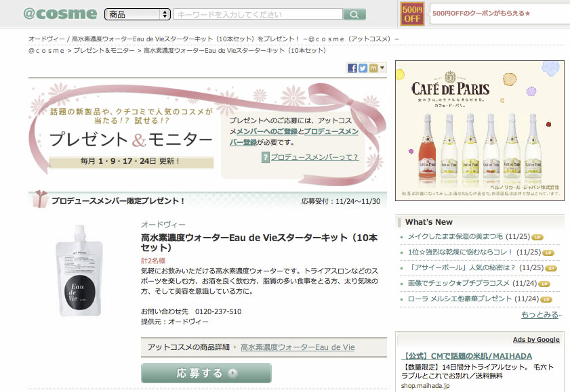Image resolution: width=570 pixels, height=392 pixels.
Task: Click the Eau de Vie product image
Action: tap(79, 270)
